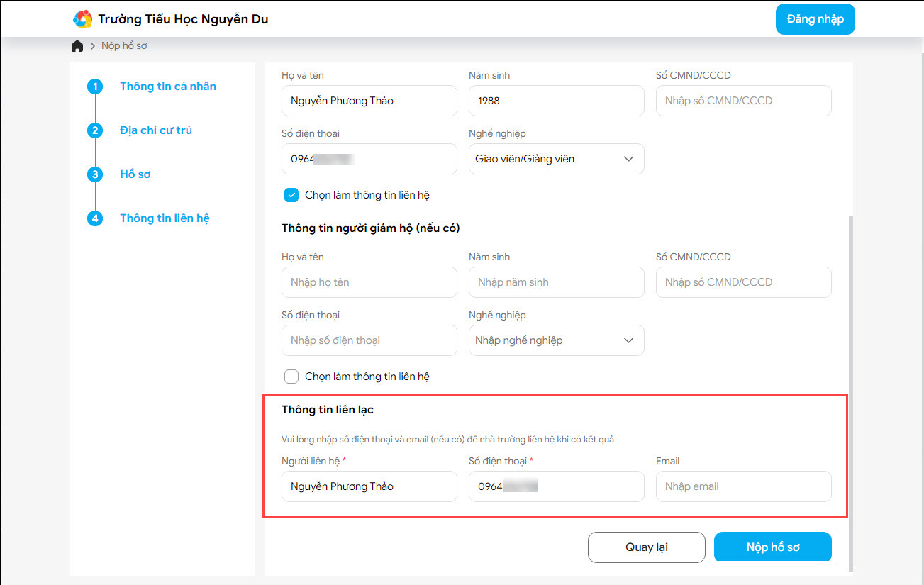
Task: Check guardian 'Chọn làm thông tin liên hệ' box
Action: pyautogui.click(x=291, y=377)
